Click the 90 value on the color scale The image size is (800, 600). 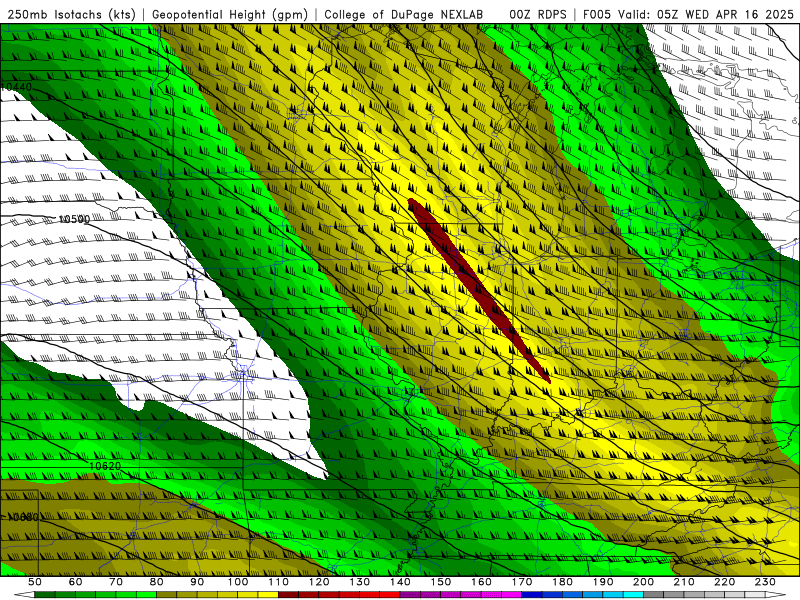point(197,582)
